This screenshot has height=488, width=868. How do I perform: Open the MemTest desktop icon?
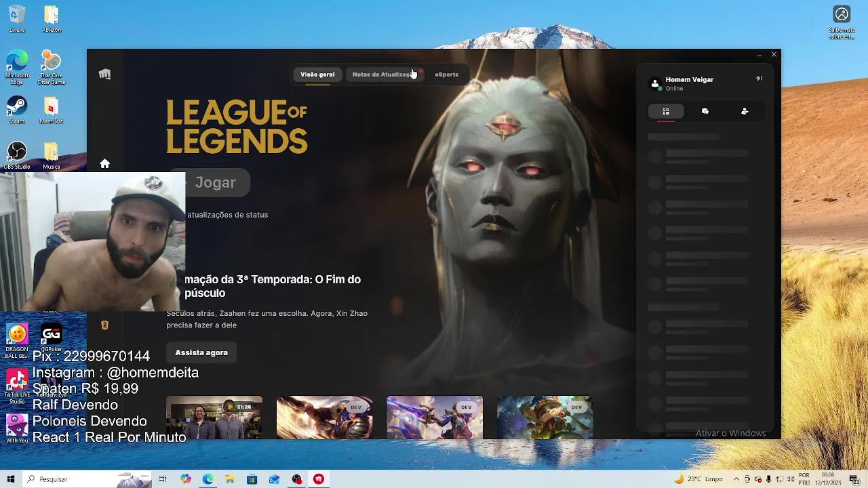[52, 110]
